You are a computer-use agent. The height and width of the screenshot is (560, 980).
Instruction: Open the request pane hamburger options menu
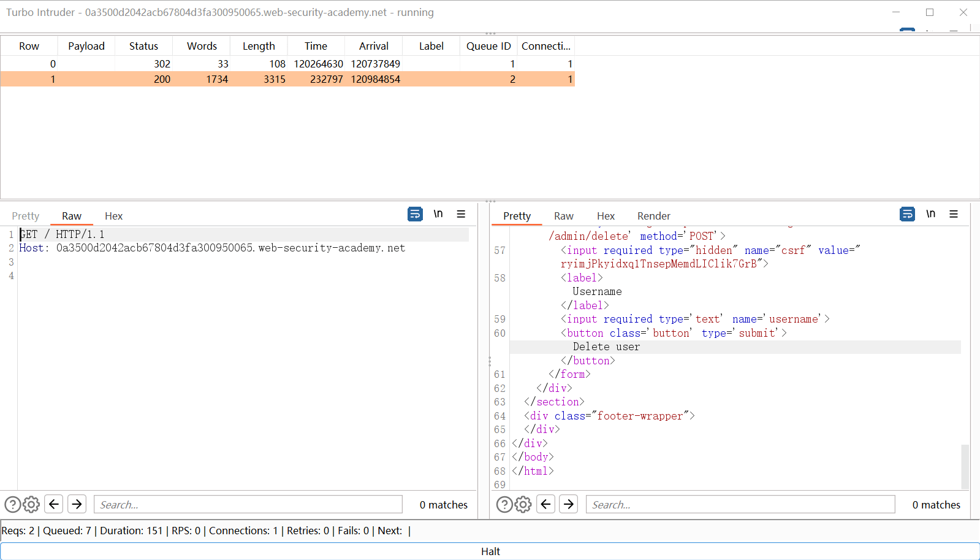pyautogui.click(x=461, y=214)
